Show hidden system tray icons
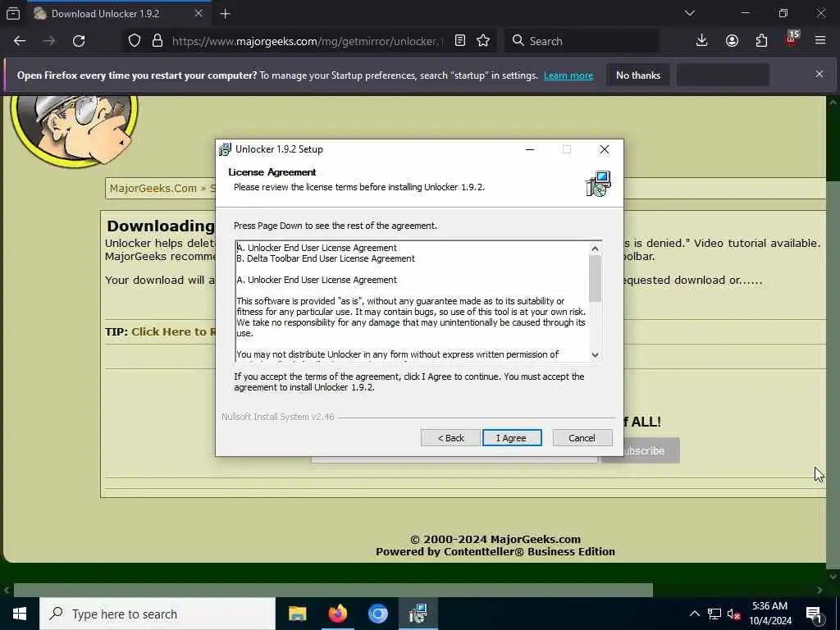 (694, 614)
